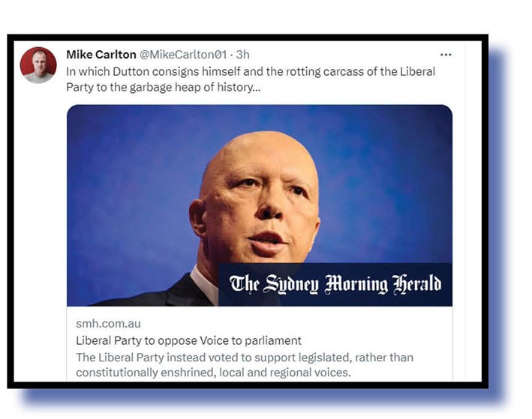Open the three-dot more options menu

coord(446,55)
